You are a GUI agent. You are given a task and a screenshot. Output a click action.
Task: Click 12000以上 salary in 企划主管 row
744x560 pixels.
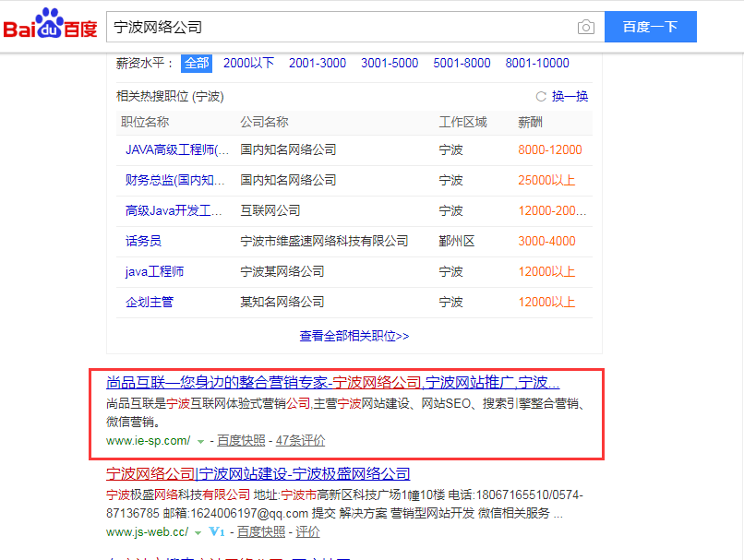click(x=546, y=302)
